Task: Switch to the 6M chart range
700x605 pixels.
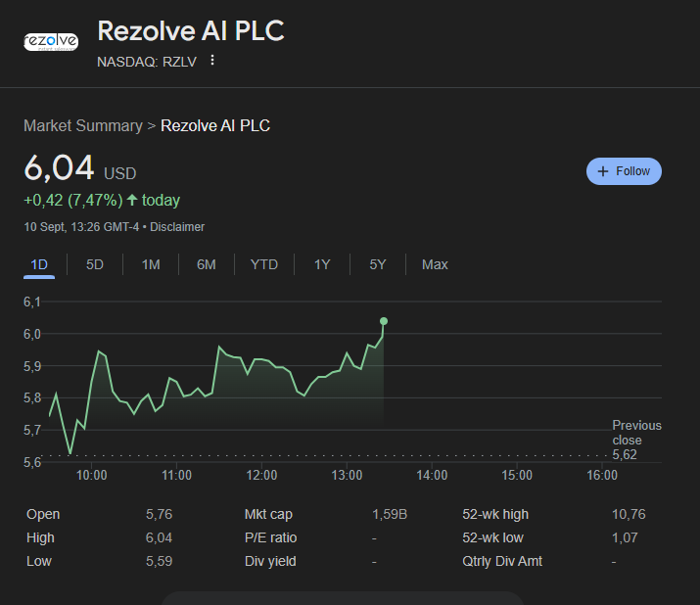Action: tap(207, 264)
